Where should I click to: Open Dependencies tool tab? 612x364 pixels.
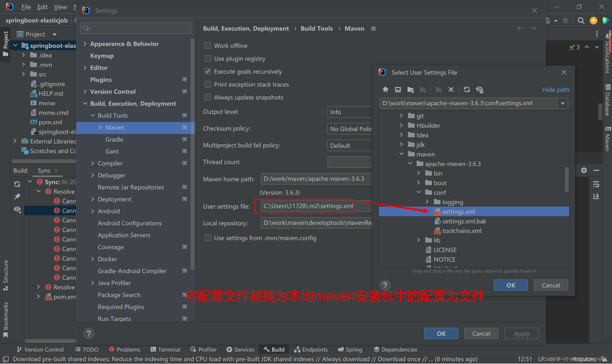[x=395, y=349]
